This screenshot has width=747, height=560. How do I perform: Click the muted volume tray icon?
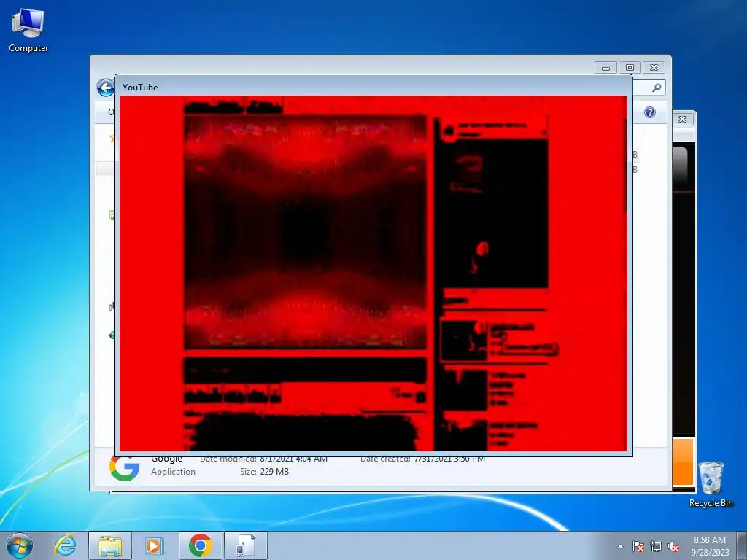(673, 546)
